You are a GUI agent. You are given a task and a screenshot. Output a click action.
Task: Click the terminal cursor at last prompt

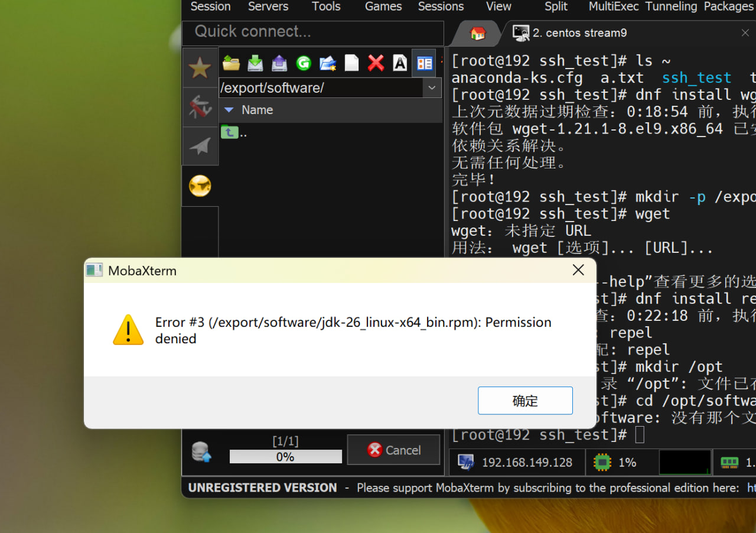640,435
